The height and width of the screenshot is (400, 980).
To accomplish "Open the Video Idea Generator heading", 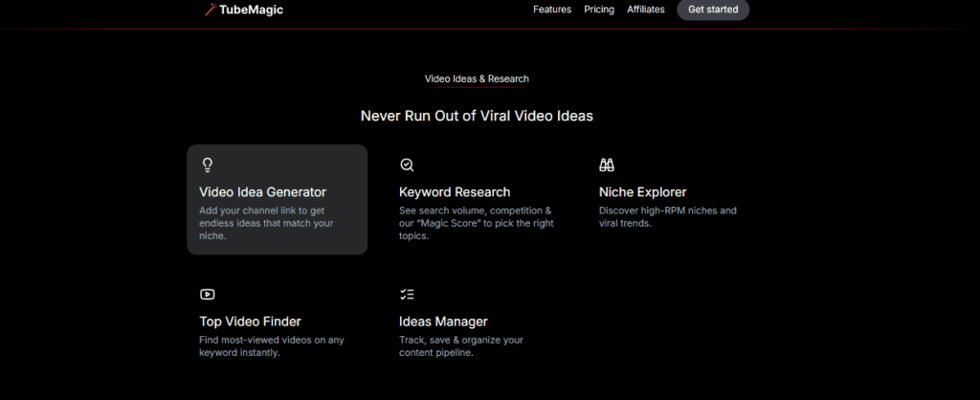I will tap(262, 192).
